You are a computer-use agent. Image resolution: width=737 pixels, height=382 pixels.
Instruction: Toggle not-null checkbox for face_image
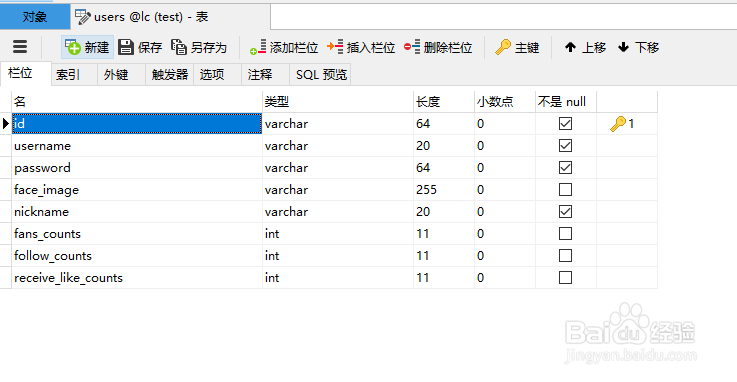pos(565,190)
